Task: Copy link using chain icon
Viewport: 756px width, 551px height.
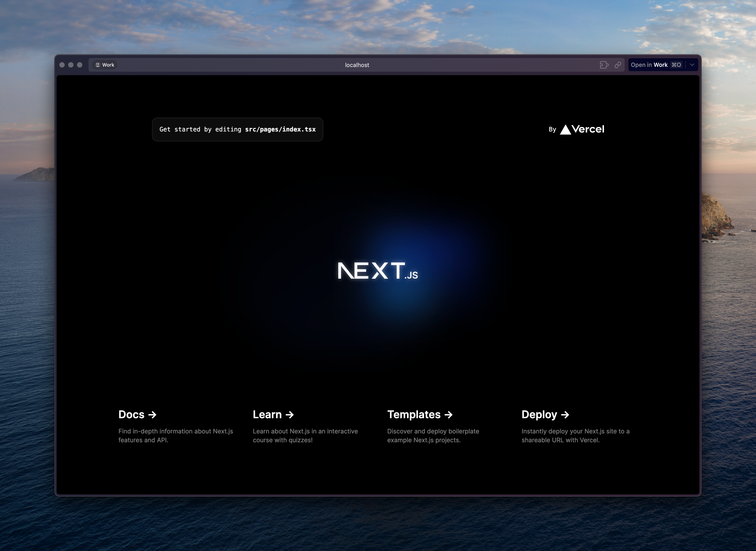Action: pyautogui.click(x=618, y=65)
